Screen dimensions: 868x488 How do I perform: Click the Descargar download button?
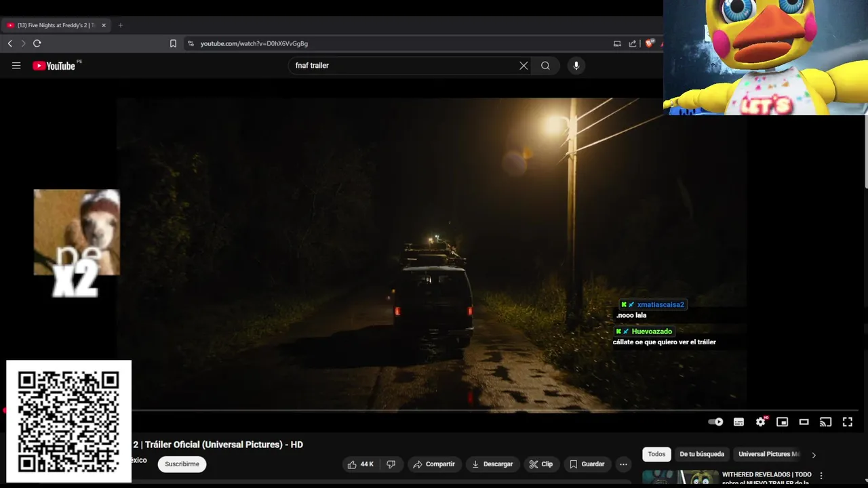click(x=492, y=464)
